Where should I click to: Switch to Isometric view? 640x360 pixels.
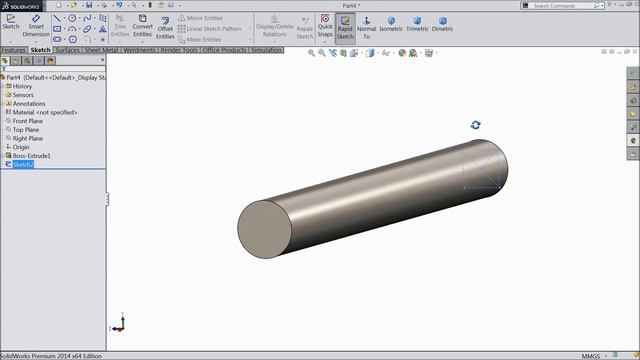tap(391, 24)
